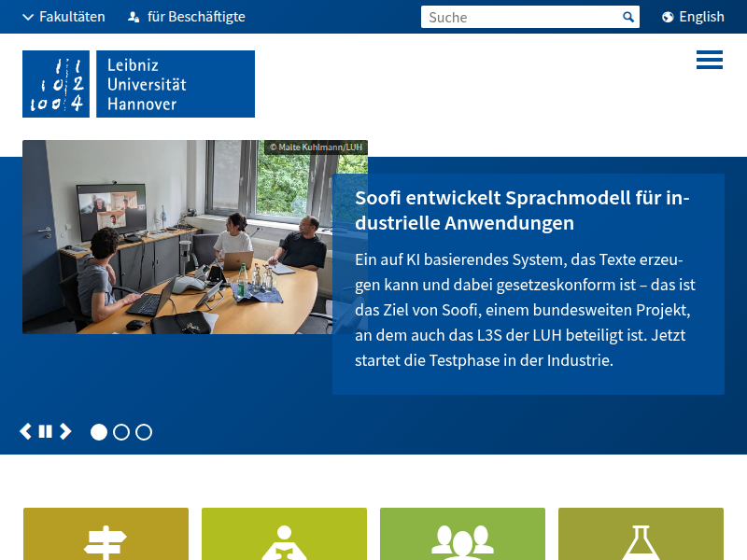747x560 pixels.
Task: Click the magnifier search icon
Action: (628, 17)
